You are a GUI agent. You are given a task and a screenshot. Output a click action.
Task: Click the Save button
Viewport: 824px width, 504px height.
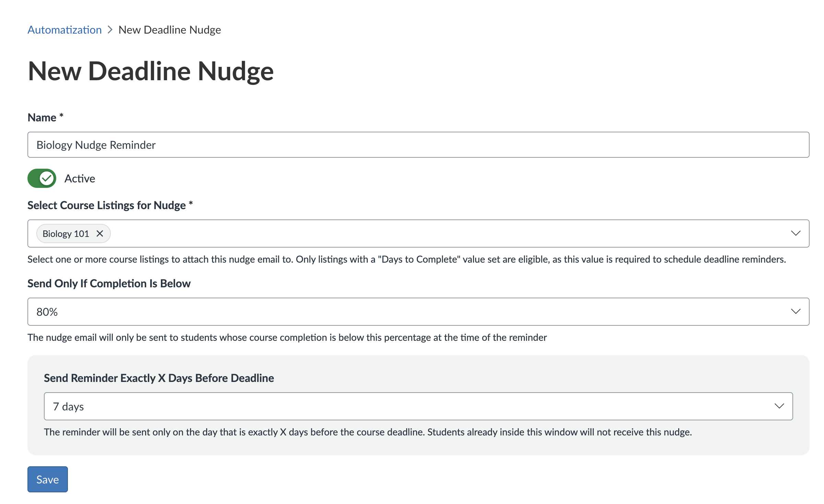pos(48,479)
